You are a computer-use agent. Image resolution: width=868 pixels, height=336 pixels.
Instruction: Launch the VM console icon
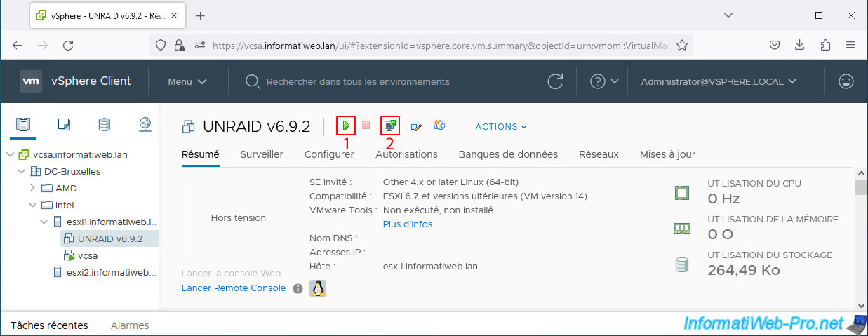(390, 126)
